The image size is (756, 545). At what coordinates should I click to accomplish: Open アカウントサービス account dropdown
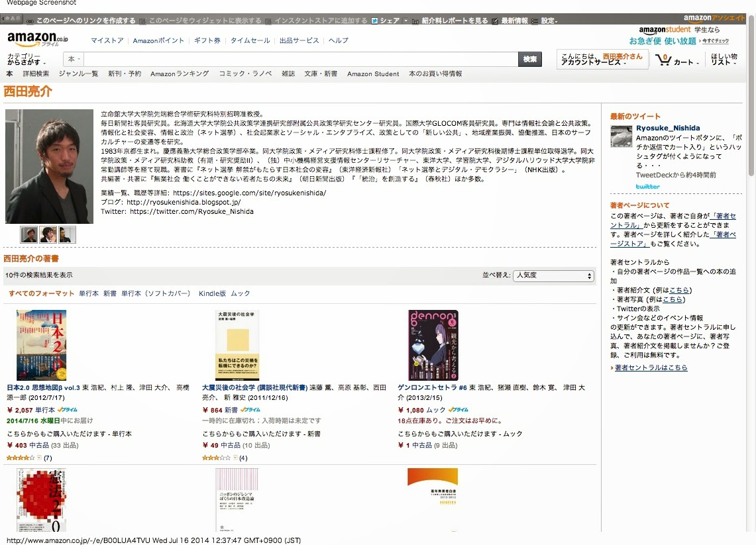601,60
